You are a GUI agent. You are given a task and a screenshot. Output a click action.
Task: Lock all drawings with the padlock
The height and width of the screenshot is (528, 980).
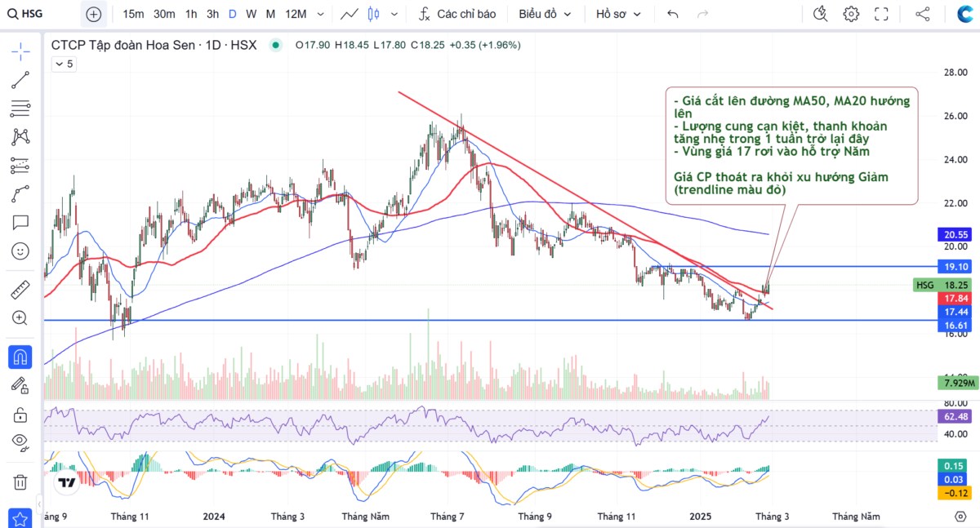click(x=20, y=415)
